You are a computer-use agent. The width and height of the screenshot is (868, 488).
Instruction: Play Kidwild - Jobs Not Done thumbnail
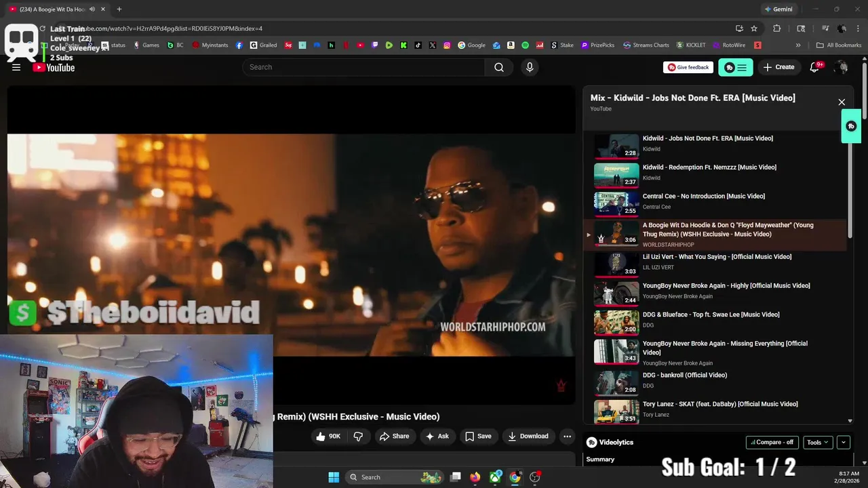(616, 146)
